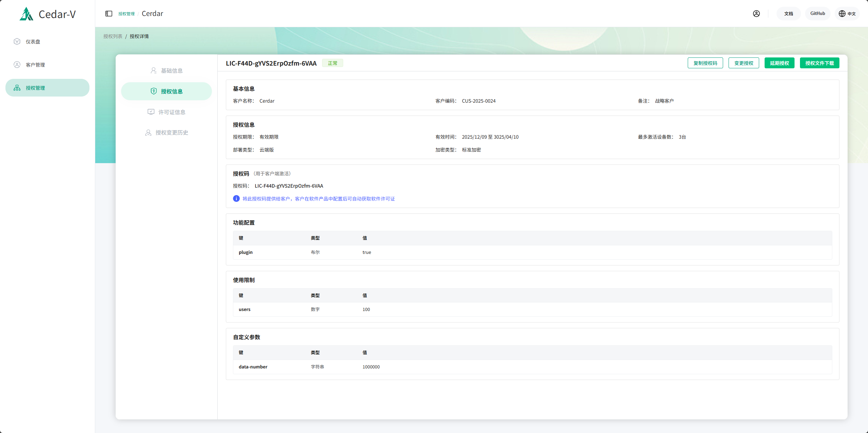Toggle the sidebar collapse icon
The height and width of the screenshot is (433, 868).
(109, 14)
